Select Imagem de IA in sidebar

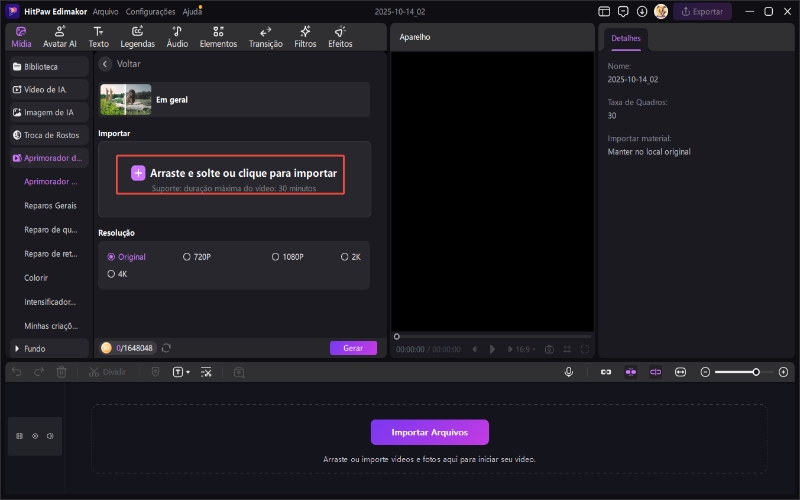click(x=49, y=112)
